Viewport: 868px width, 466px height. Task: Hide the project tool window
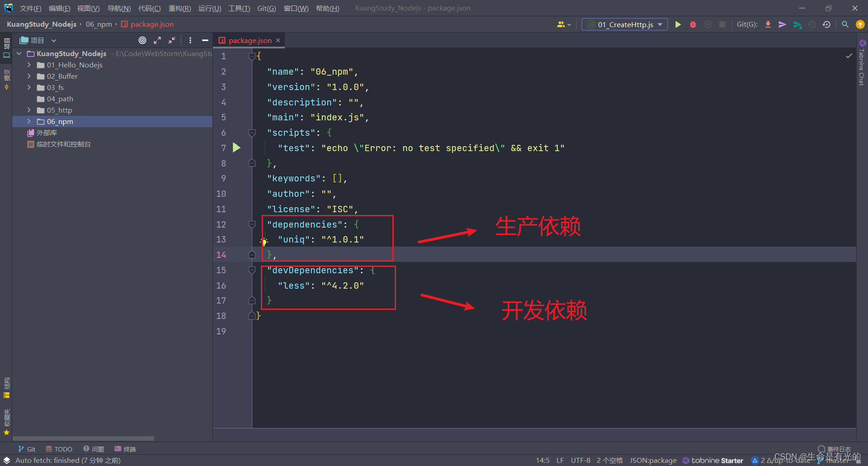click(x=205, y=40)
